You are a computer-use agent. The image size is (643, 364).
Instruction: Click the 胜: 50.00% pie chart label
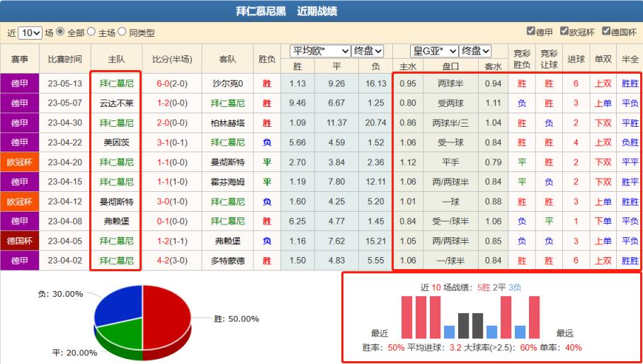[x=237, y=319]
